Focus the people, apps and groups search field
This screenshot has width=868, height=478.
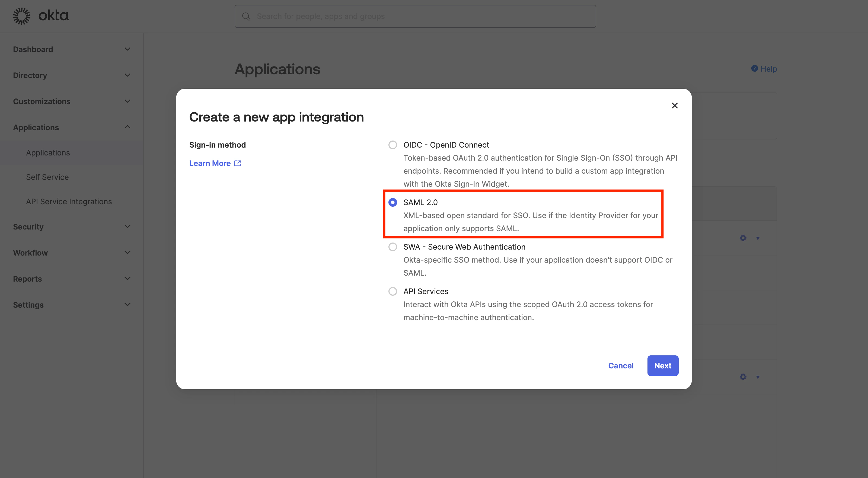tap(421, 16)
